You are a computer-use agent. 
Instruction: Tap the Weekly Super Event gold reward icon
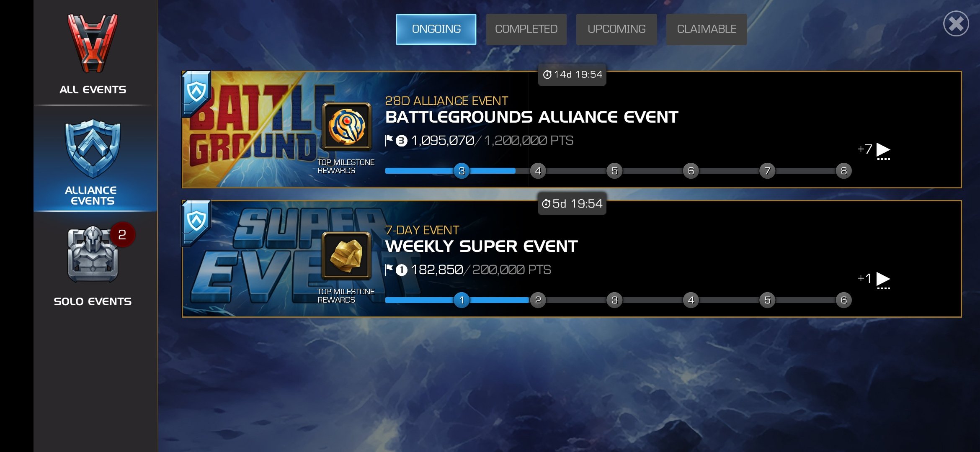click(347, 256)
